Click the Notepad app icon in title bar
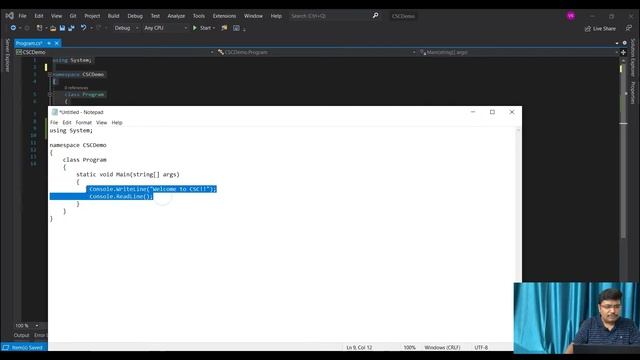 pyautogui.click(x=54, y=112)
